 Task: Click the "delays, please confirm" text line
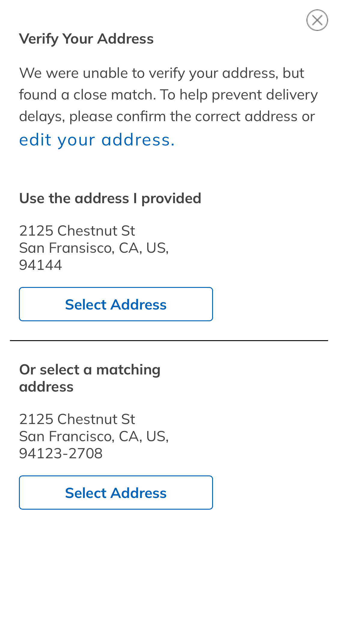point(167,116)
